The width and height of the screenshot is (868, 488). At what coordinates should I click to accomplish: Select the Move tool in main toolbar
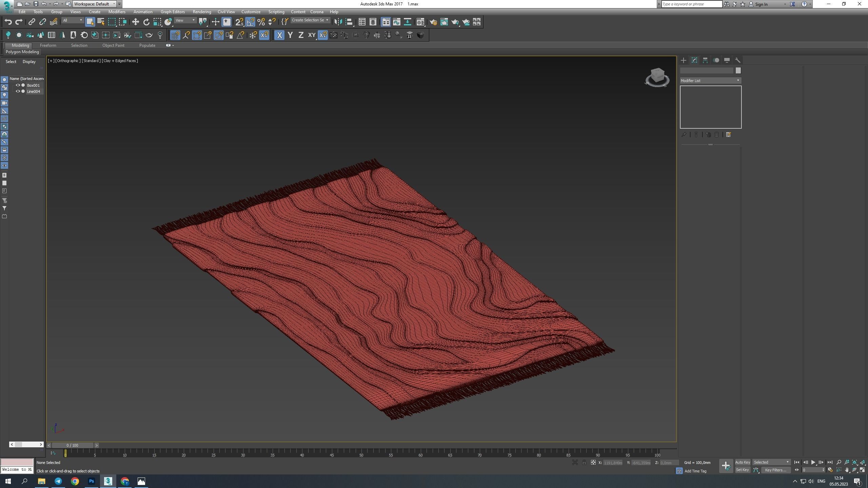coord(135,22)
